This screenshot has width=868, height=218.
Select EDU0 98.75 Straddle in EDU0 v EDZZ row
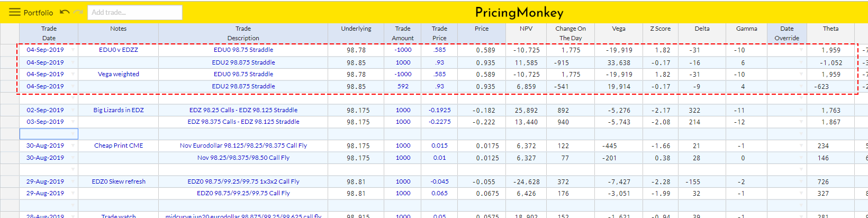pos(243,50)
